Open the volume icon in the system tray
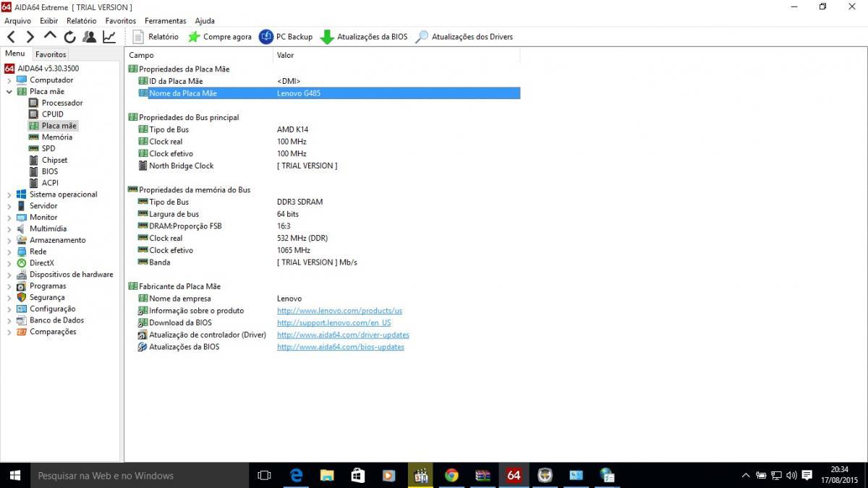The image size is (868, 488). point(792,476)
